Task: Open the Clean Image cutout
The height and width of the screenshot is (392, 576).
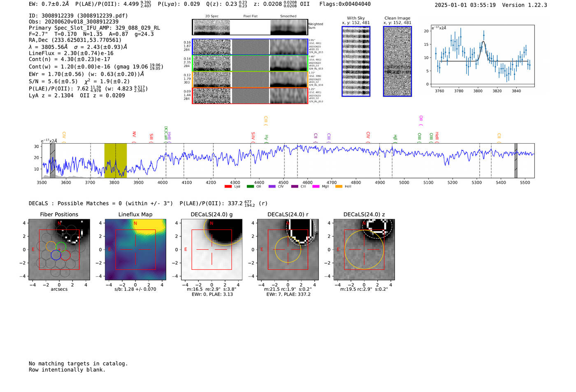Action: pos(397,61)
